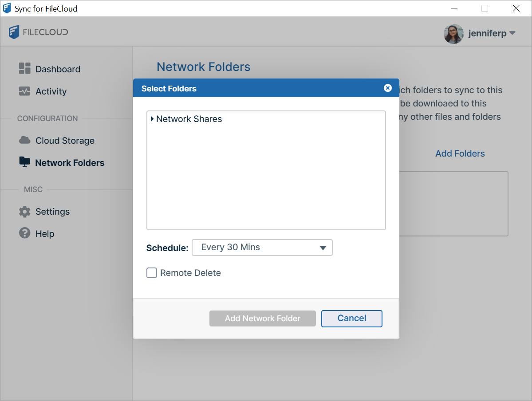
Task: Enable the Remote Delete checkbox
Action: (151, 273)
